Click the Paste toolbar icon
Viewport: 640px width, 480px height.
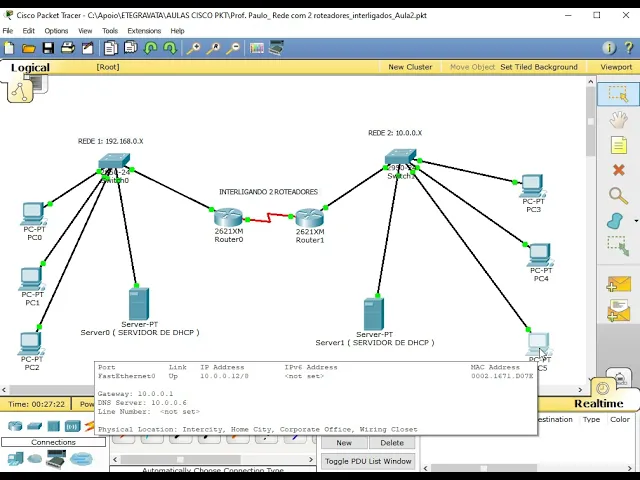tap(131, 48)
